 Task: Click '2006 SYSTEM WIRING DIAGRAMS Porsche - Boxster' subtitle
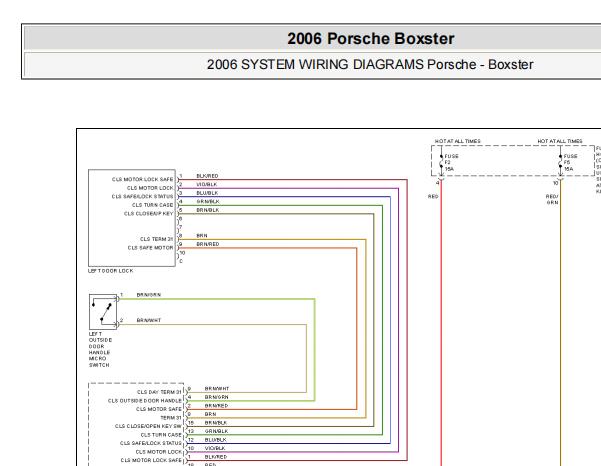370,64
